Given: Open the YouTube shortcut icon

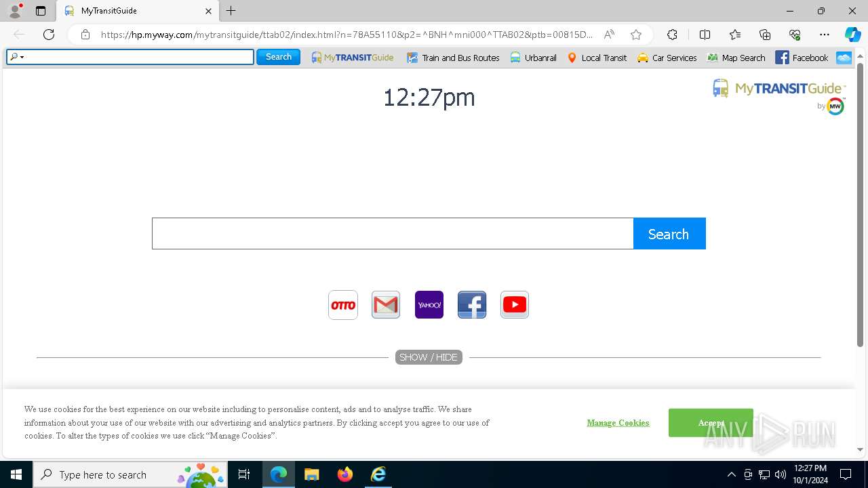Looking at the screenshot, I should coord(515,305).
